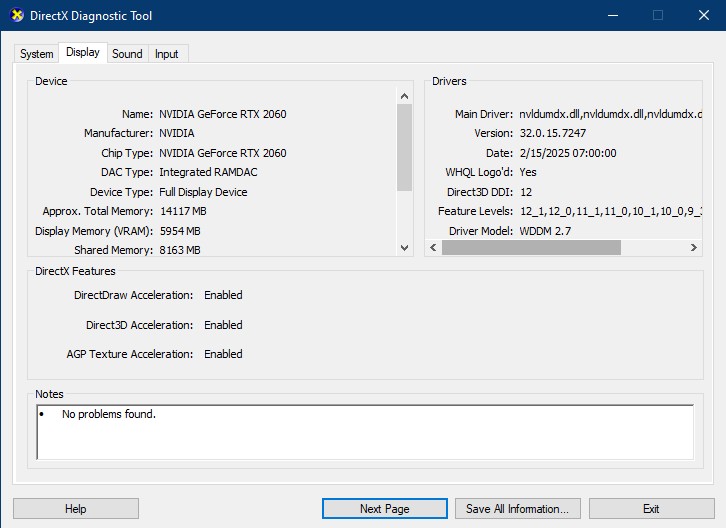Screen dimensions: 726x528
Task: Click the Drivers panel right scroll arrow
Action: 694,247
